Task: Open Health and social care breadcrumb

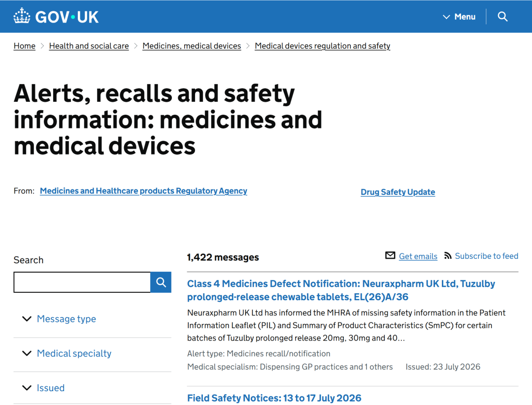Action: point(89,46)
